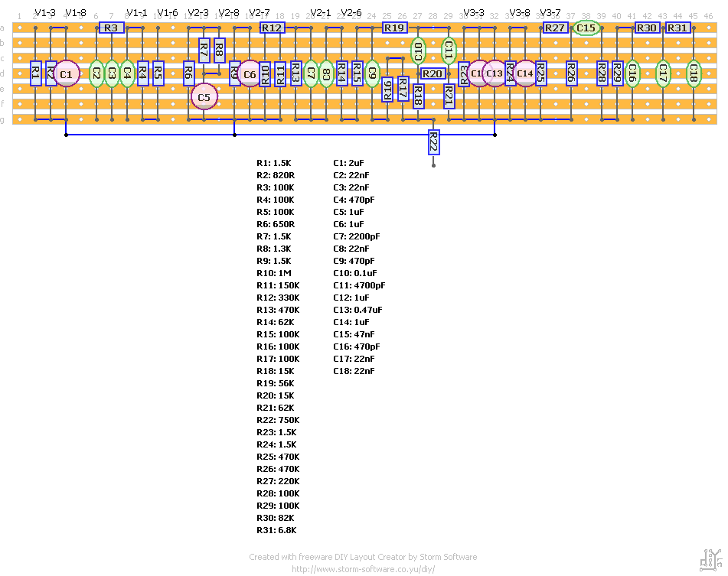Select the C16 capacitor

[x=632, y=73]
